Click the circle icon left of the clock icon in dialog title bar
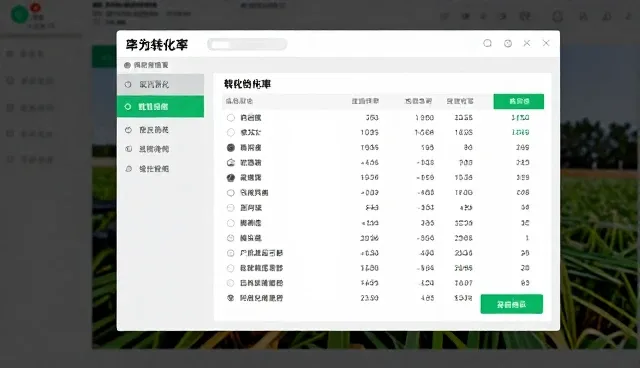Screen dimensions: 640x368 pos(487,43)
